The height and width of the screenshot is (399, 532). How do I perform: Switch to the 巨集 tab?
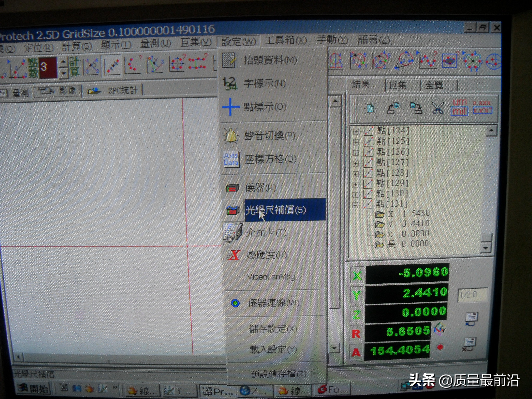point(397,85)
